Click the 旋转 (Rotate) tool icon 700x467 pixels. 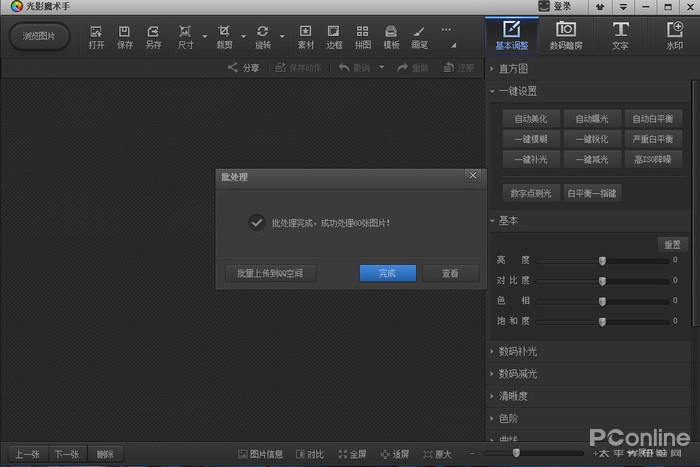(x=262, y=37)
